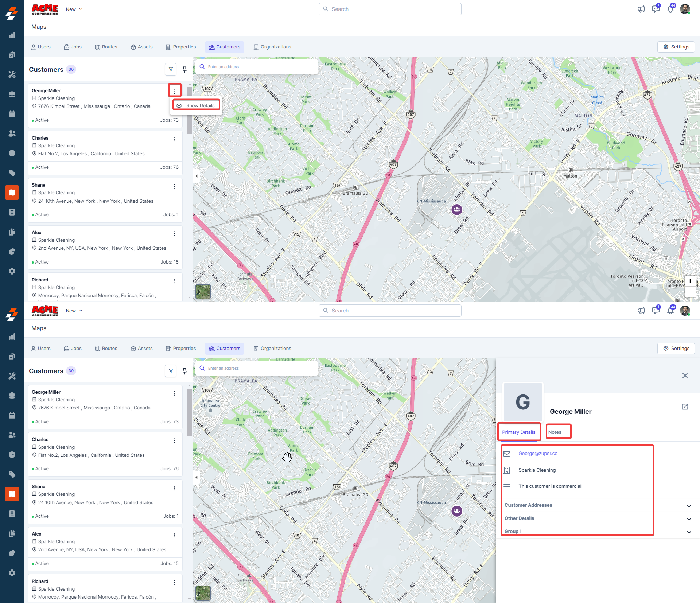Collapse the customer list side panel arrow
This screenshot has width=700, height=603.
tap(197, 176)
